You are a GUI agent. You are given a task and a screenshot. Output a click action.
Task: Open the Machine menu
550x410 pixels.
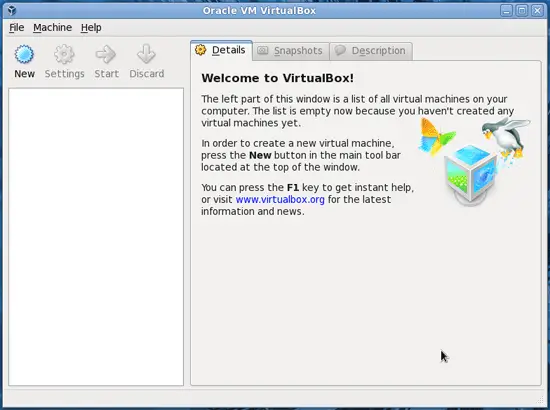(x=52, y=27)
